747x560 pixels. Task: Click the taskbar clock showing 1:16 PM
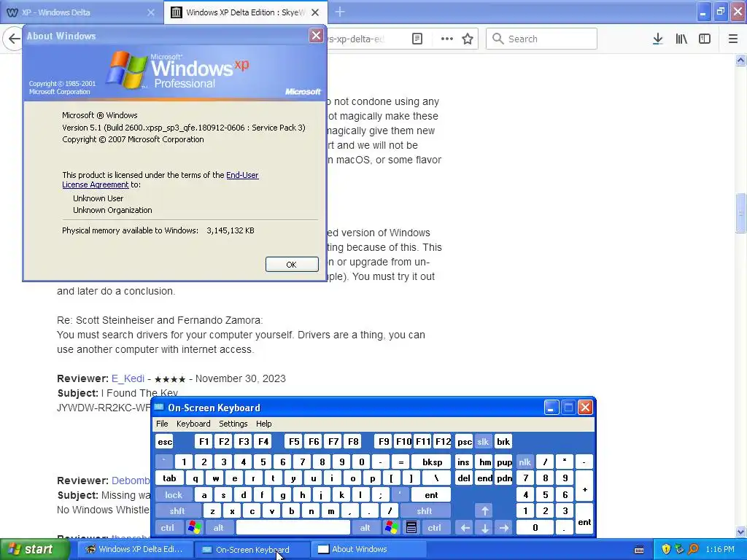click(720, 550)
